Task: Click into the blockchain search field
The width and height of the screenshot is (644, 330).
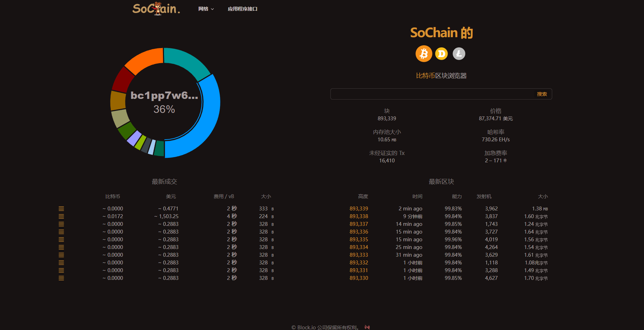Action: tap(432, 94)
